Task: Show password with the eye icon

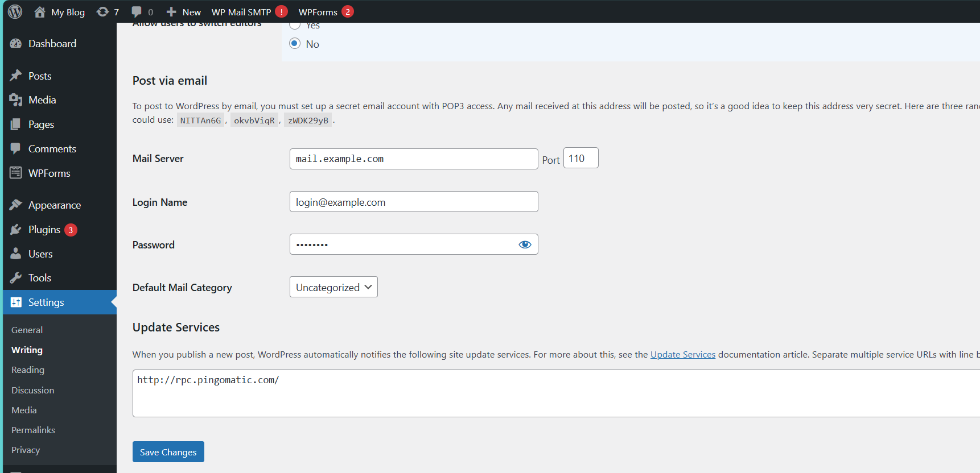Action: [x=525, y=244]
